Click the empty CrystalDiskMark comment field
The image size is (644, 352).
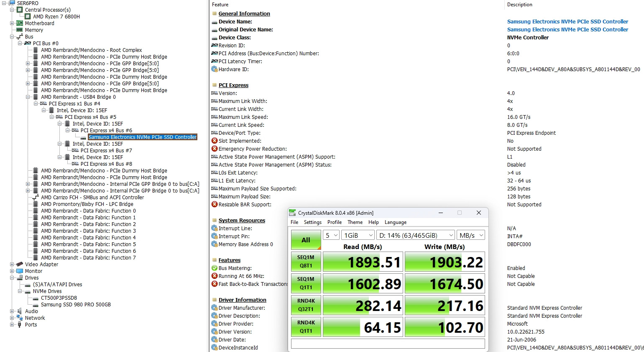pyautogui.click(x=388, y=344)
